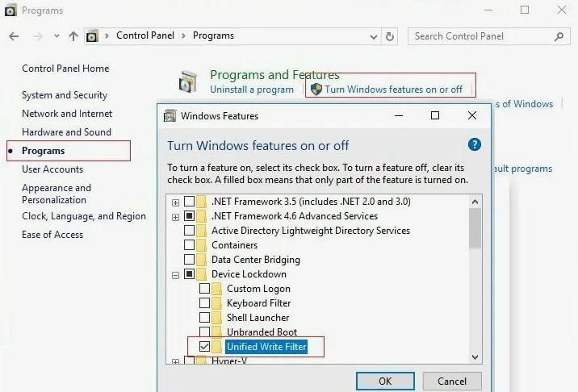Enable Keyboard Filter checkbox
The width and height of the screenshot is (578, 392).
click(x=204, y=302)
